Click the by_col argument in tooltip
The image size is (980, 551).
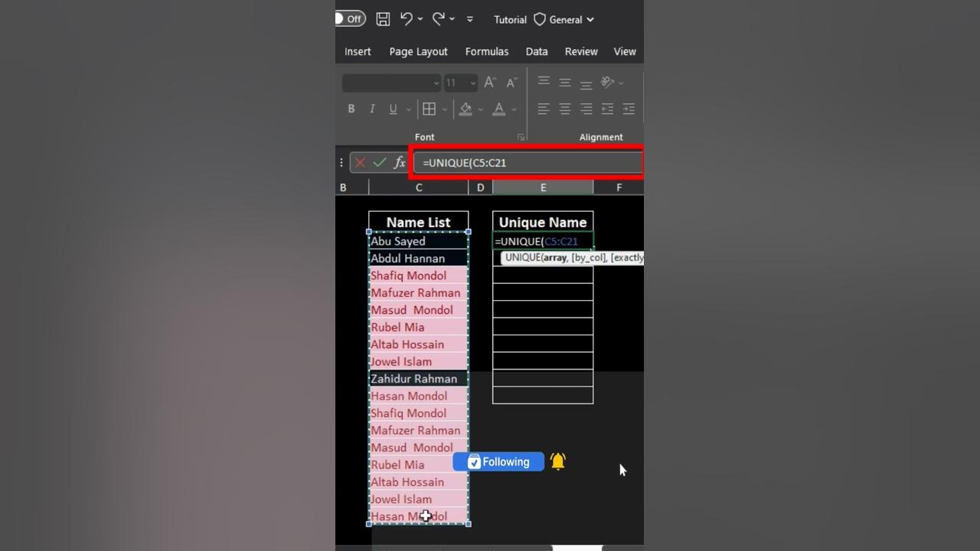click(x=588, y=258)
